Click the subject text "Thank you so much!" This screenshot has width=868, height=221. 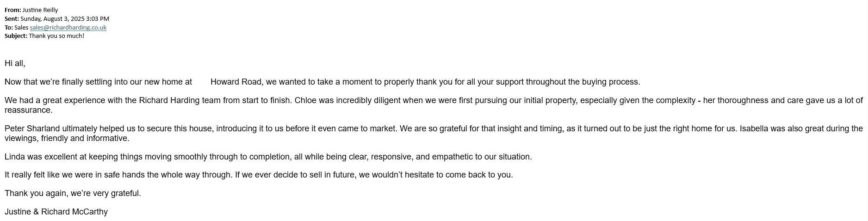click(x=56, y=36)
